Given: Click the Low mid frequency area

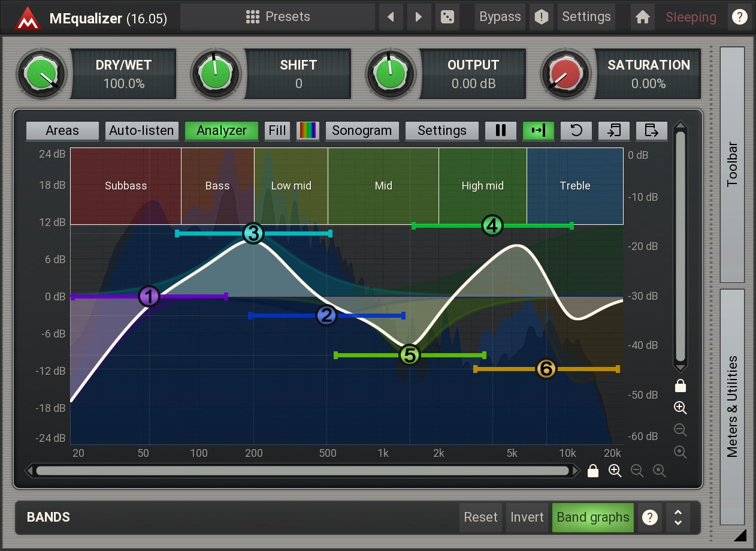Looking at the screenshot, I should click(x=291, y=186).
